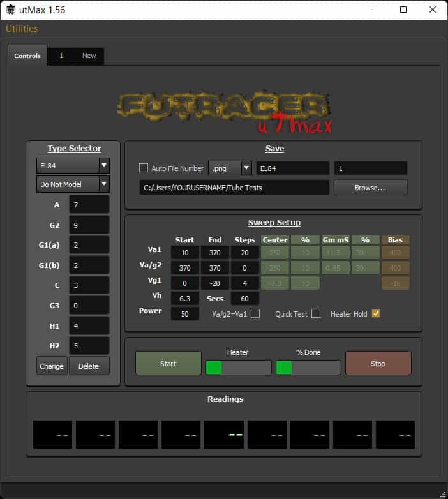The height and width of the screenshot is (499, 448).
Task: Click the Delete button
Action: coord(89,366)
